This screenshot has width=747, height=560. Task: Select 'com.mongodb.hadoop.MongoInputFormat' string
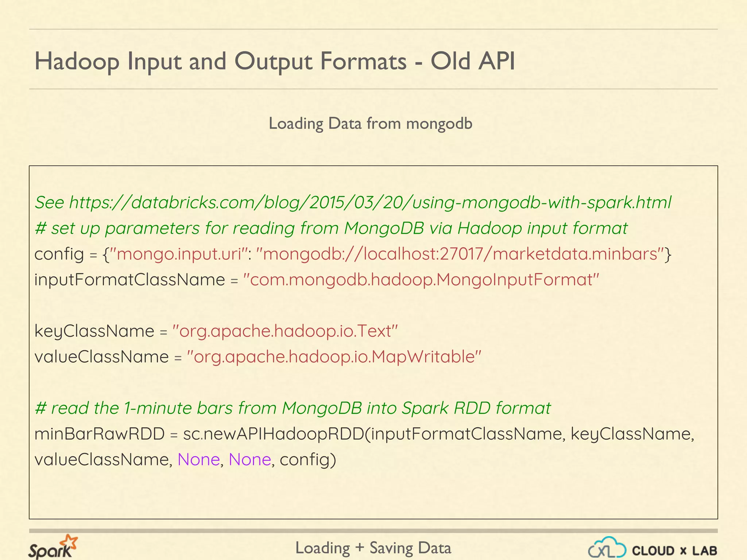(x=421, y=280)
